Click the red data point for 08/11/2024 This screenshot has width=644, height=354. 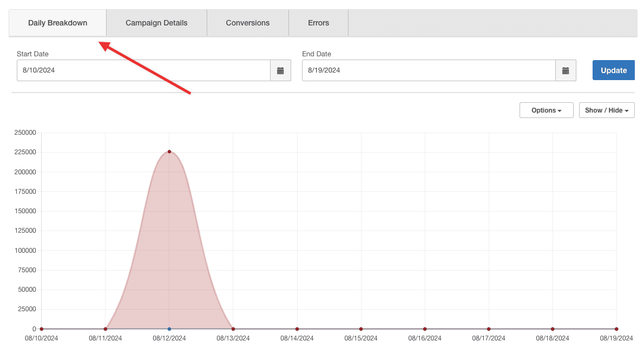(106, 329)
